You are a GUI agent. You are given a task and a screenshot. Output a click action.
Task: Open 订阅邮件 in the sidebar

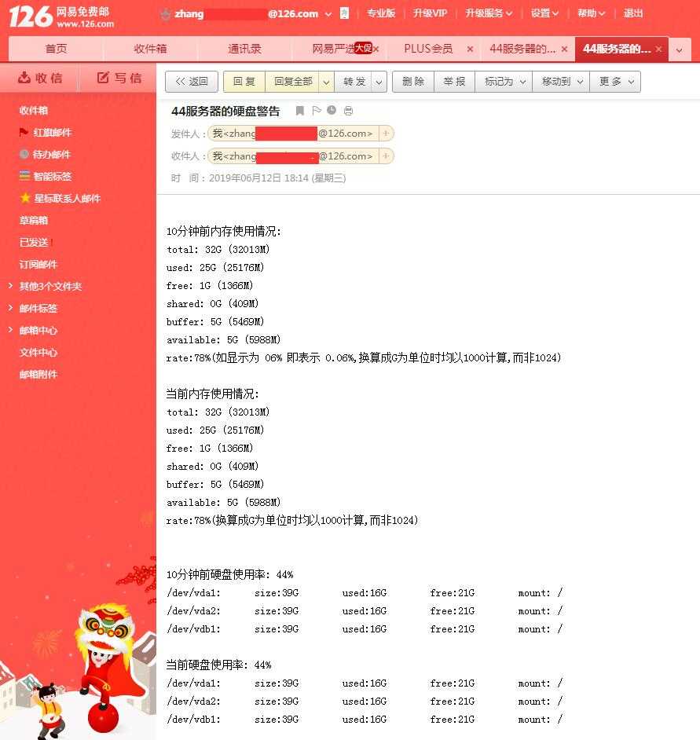(38, 264)
